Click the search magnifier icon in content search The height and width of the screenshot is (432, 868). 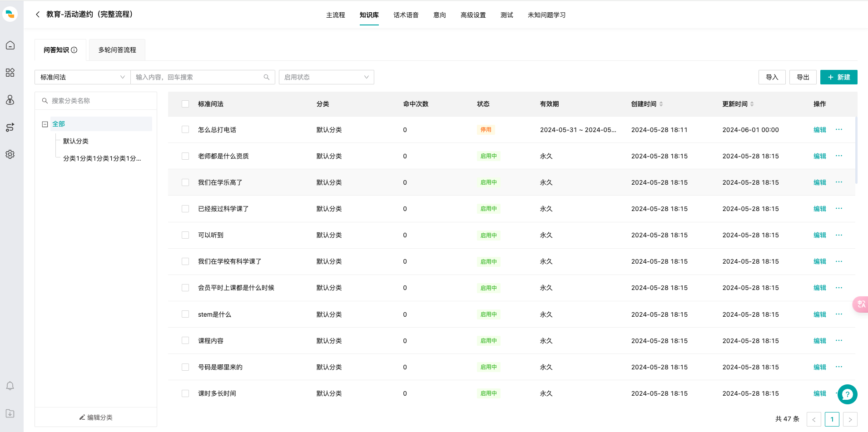(x=267, y=77)
